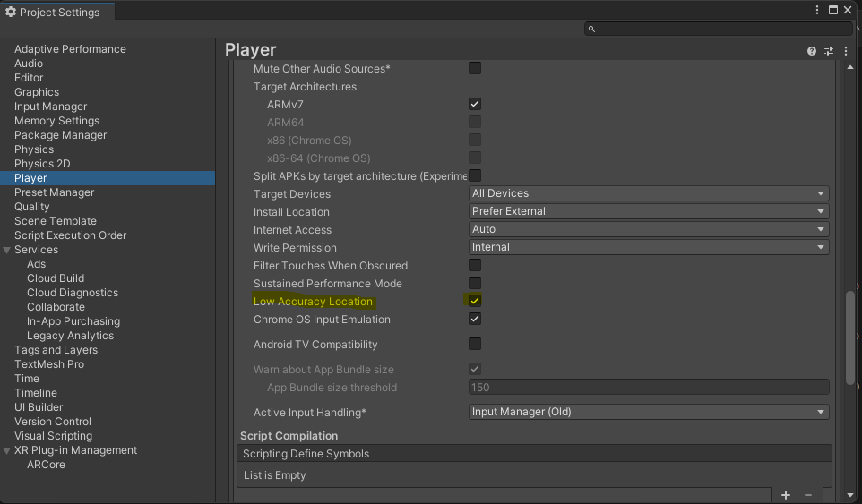Open the Player presets sliders icon
Viewport: 862px width, 504px height.
pyautogui.click(x=829, y=51)
